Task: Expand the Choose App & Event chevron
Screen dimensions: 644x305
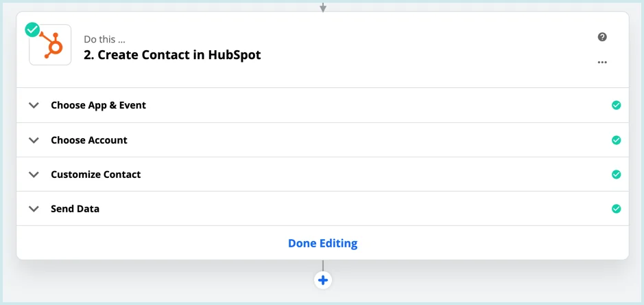Action: (34, 105)
